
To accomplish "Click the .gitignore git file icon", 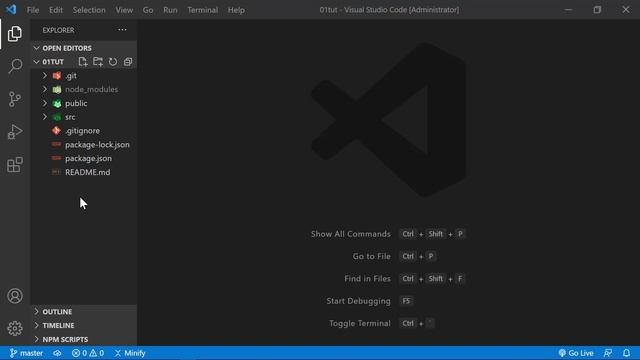I will point(56,131).
